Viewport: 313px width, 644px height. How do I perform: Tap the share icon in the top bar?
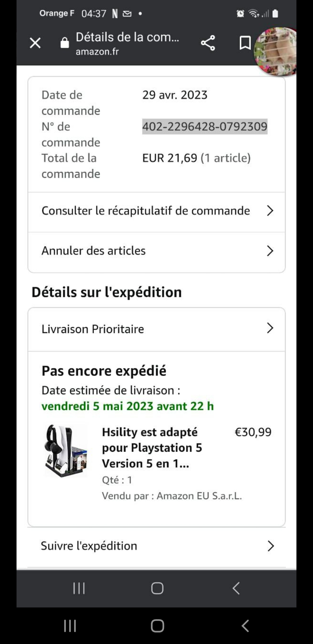click(x=208, y=43)
